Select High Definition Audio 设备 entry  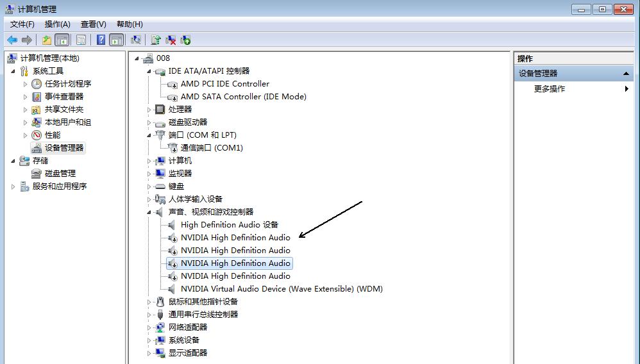[x=230, y=224]
